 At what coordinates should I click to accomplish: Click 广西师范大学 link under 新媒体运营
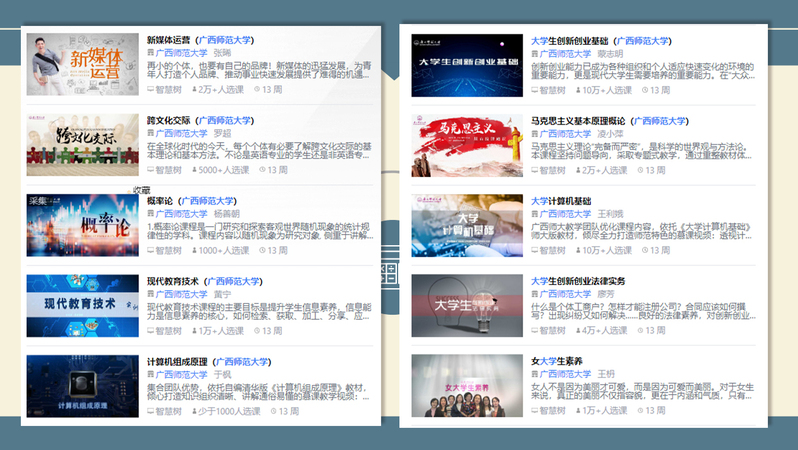tap(181, 52)
